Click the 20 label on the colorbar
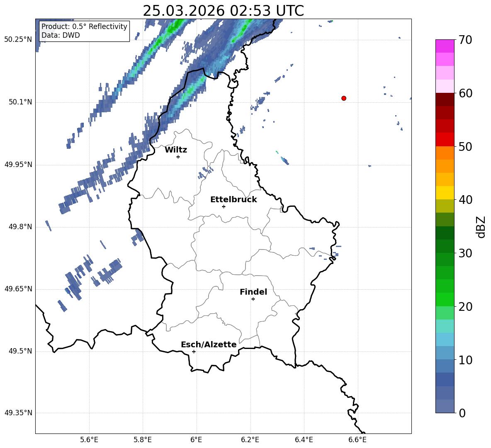Image resolution: width=491 pixels, height=448 pixels. tap(465, 307)
